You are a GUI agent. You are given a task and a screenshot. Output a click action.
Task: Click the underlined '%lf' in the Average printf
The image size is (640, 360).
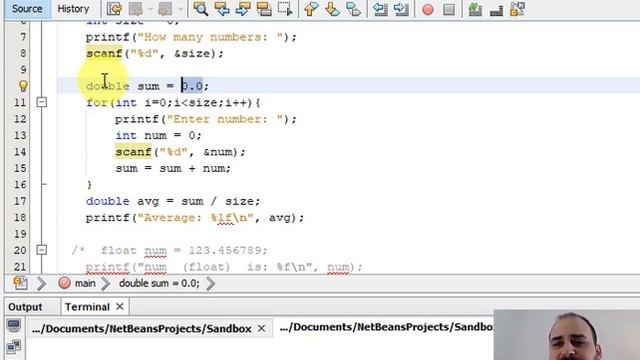pos(221,218)
